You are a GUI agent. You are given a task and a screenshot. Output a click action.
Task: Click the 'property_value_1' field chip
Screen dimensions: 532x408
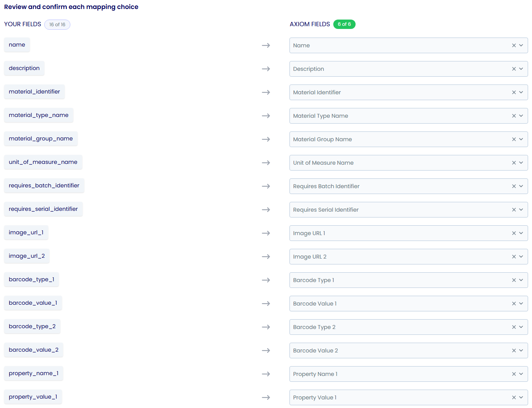[33, 397]
